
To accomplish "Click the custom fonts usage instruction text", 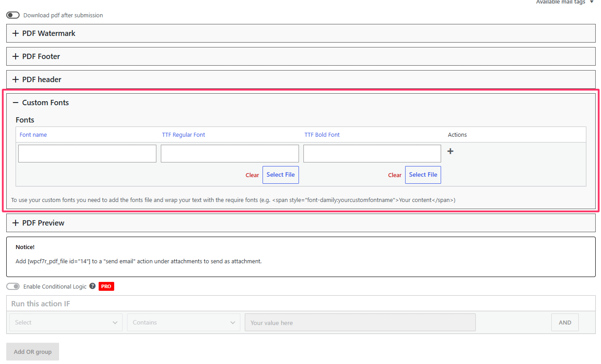I will click(233, 200).
